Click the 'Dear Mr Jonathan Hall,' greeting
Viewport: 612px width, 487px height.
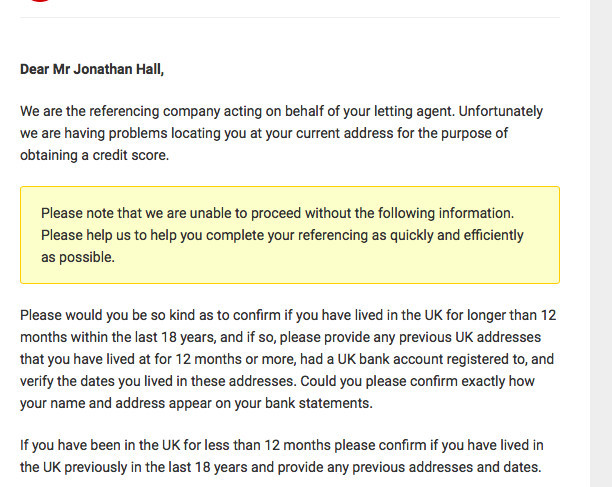(92, 69)
